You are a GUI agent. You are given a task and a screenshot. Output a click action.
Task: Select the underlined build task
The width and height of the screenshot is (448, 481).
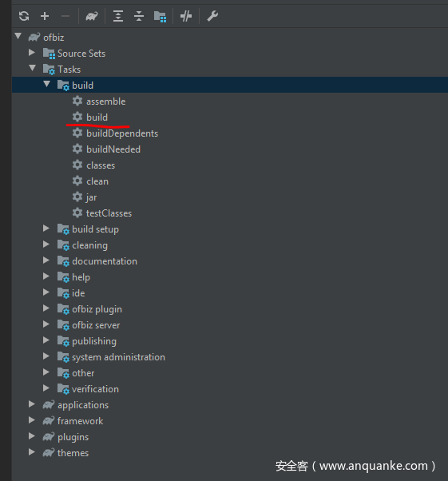coord(97,117)
